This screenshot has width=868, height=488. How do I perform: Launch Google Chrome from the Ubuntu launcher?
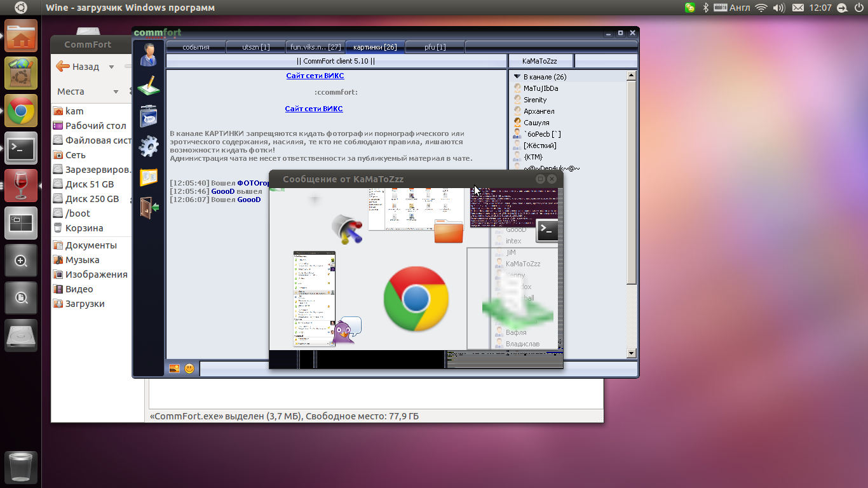(21, 111)
